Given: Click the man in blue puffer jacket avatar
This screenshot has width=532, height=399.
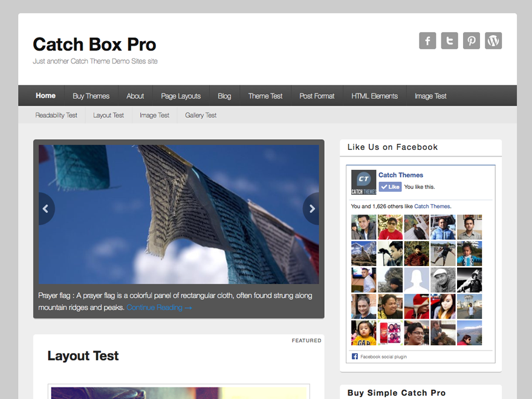Looking at the screenshot, I should tap(443, 227).
